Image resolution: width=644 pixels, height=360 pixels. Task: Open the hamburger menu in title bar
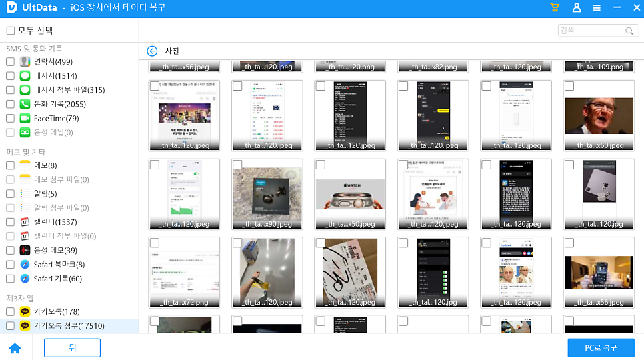tap(597, 8)
